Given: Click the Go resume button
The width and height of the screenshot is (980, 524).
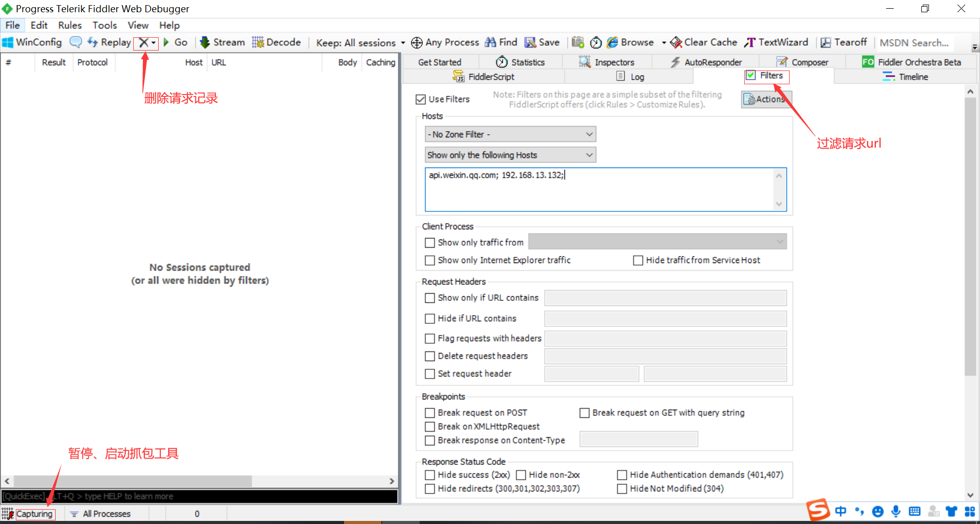Looking at the screenshot, I should point(175,42).
